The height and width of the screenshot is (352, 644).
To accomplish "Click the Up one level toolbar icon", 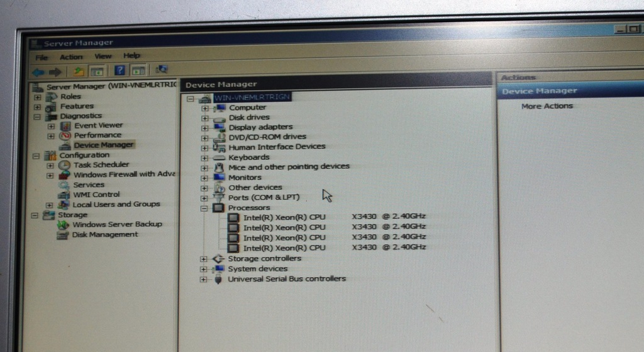I will tap(78, 72).
